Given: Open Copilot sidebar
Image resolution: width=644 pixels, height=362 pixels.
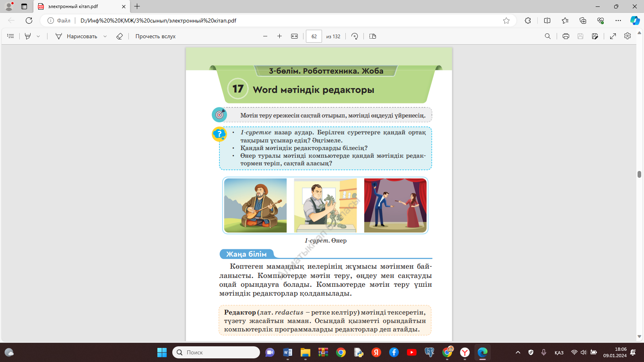Looking at the screenshot, I should coord(635,21).
